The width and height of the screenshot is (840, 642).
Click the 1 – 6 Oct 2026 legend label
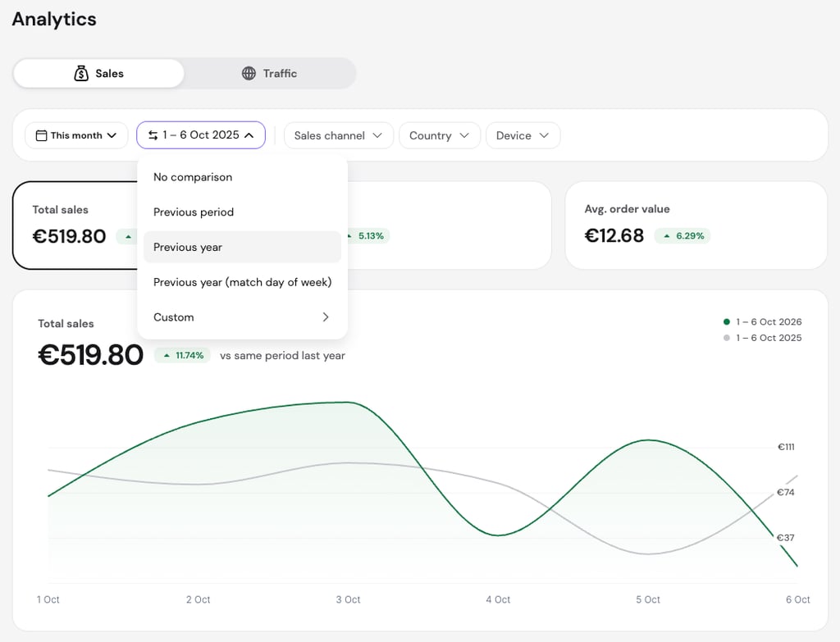pos(769,321)
